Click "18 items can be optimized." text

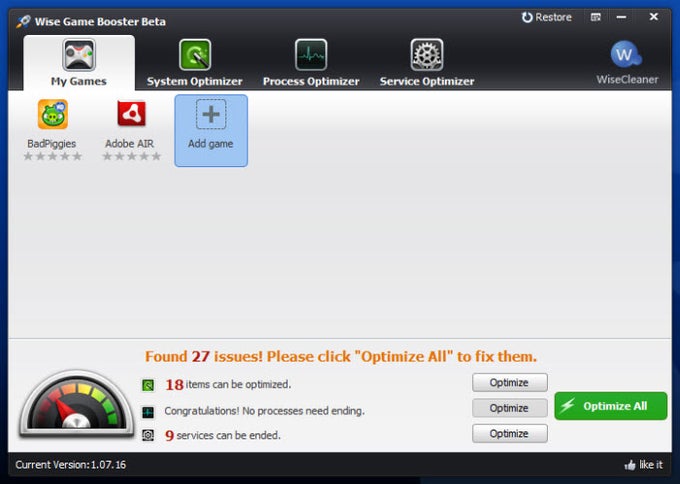click(x=228, y=385)
